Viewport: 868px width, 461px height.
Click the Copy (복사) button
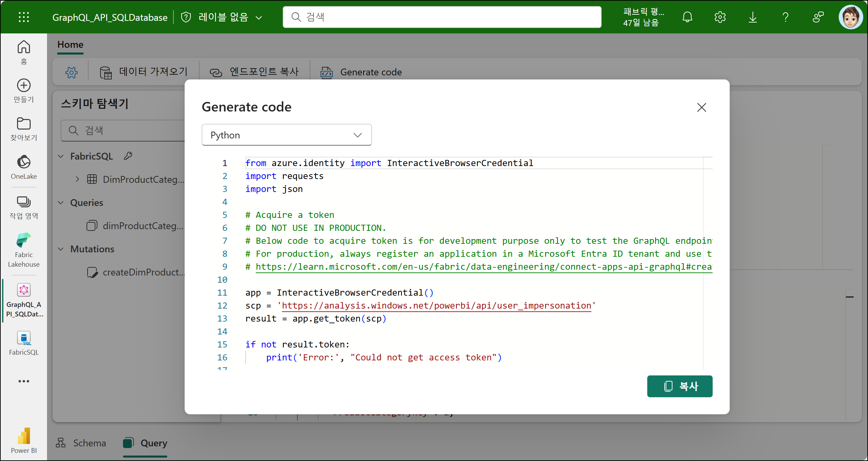point(680,386)
